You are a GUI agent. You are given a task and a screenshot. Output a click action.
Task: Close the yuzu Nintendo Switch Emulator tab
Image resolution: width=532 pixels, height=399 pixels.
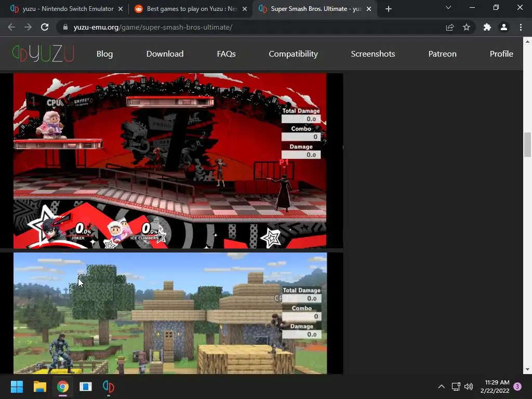click(x=121, y=9)
